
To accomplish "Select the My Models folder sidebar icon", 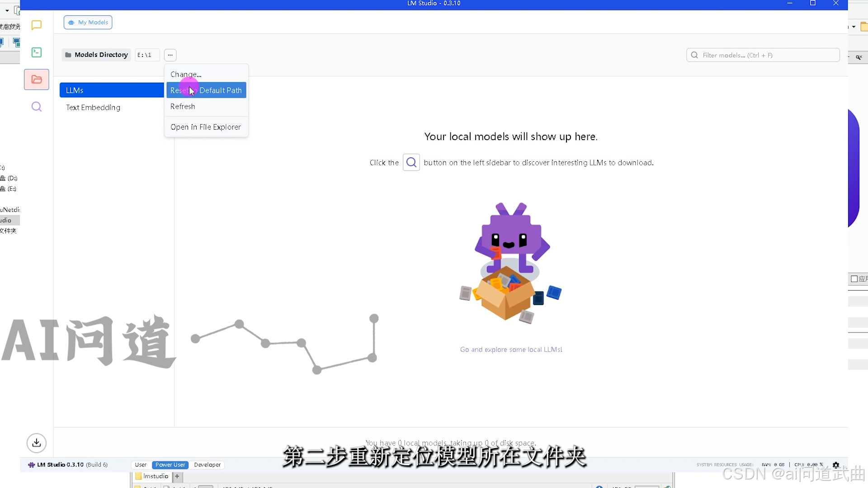I will pyautogui.click(x=37, y=80).
